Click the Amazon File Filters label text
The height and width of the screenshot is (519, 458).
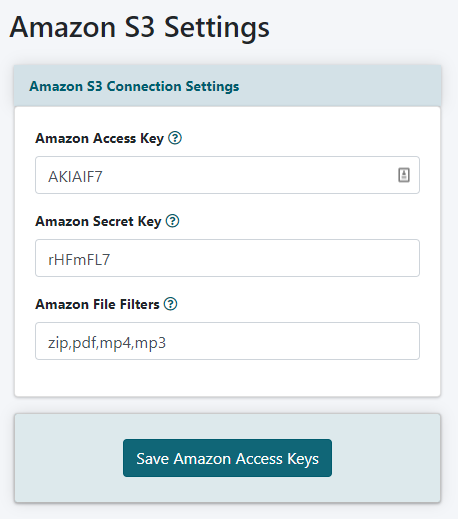point(97,304)
